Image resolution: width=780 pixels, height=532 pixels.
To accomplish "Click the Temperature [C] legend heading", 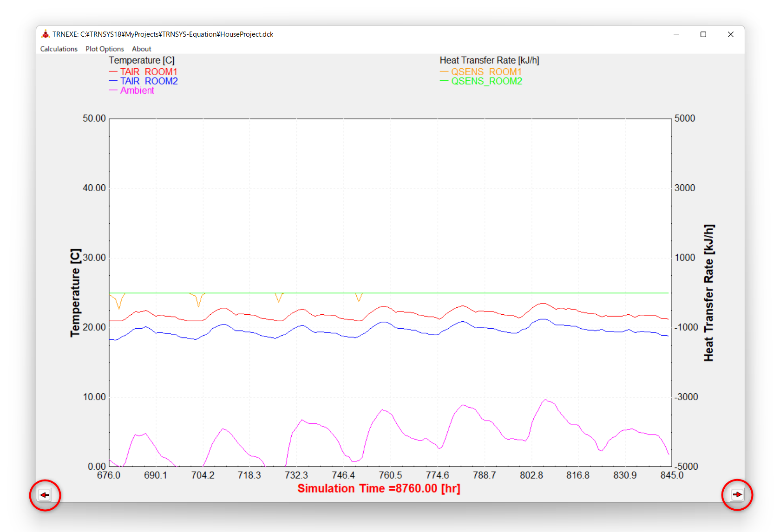I will click(142, 60).
